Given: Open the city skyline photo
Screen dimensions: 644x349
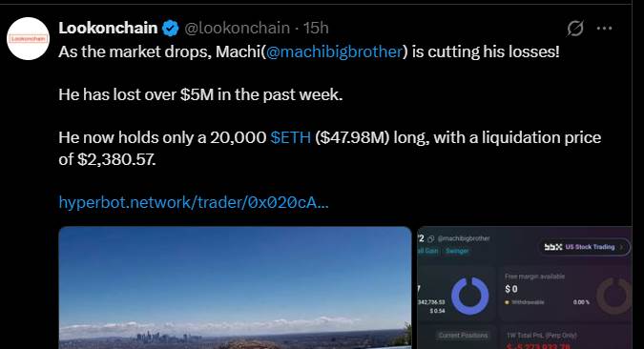Looking at the screenshot, I should (235, 287).
